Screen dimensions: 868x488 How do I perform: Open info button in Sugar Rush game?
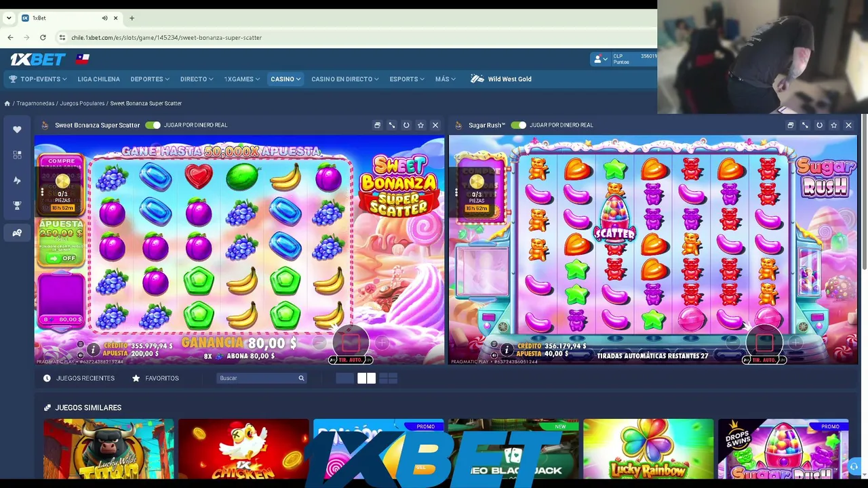(507, 350)
